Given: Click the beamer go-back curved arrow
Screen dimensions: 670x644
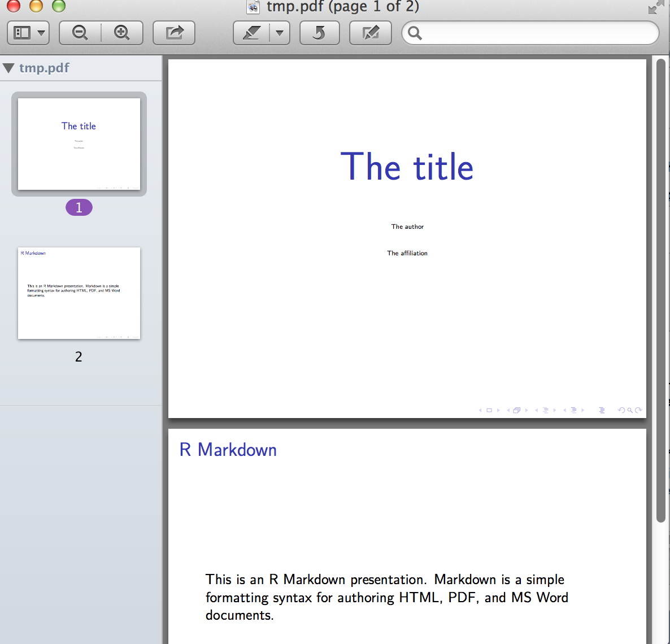Looking at the screenshot, I should (622, 410).
